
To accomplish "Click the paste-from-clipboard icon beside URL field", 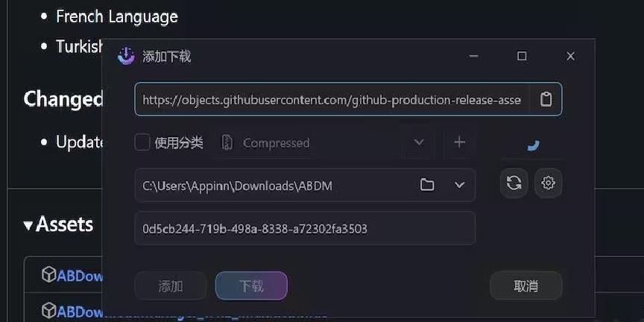I will click(546, 99).
